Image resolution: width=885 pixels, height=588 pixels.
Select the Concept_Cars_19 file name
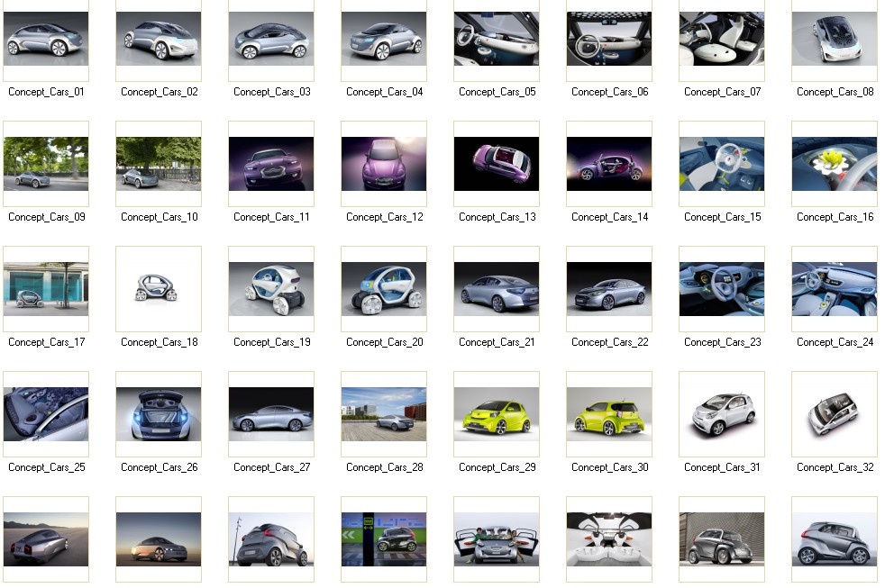pos(271,342)
